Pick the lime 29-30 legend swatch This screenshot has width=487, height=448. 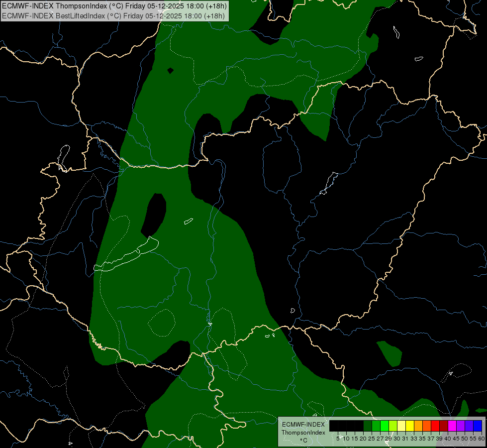click(x=393, y=426)
